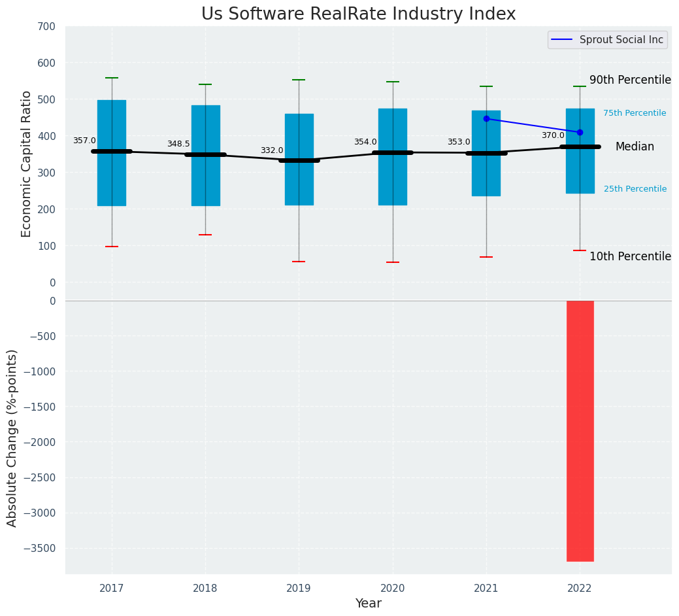Click the 348.5 median value label
Viewport: 679px width, 616px height.
coord(178,144)
